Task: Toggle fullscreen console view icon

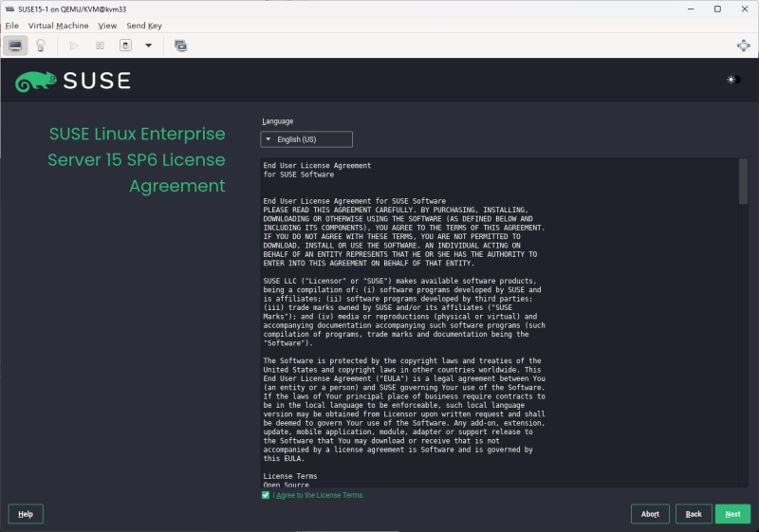Action: (x=743, y=46)
